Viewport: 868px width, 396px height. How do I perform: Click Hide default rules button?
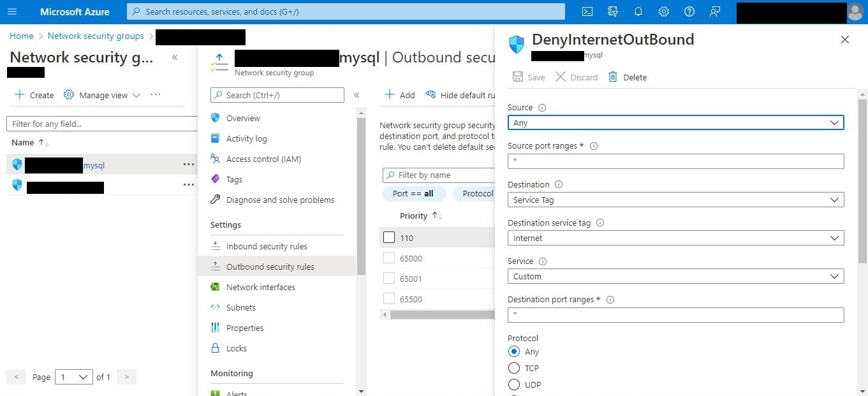point(460,95)
